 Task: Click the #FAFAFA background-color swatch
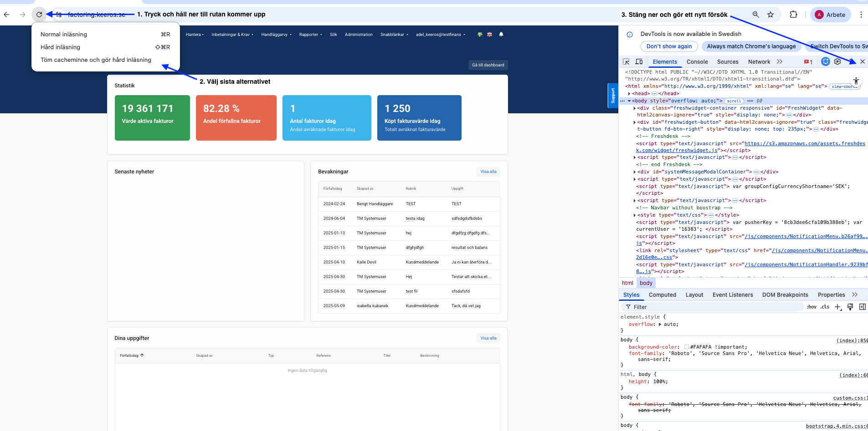coord(686,347)
